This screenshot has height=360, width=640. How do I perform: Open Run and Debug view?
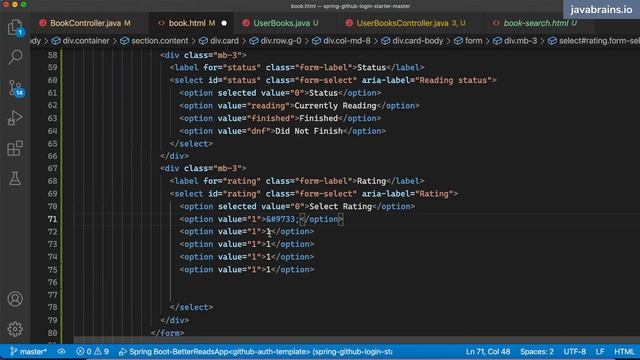(15, 118)
